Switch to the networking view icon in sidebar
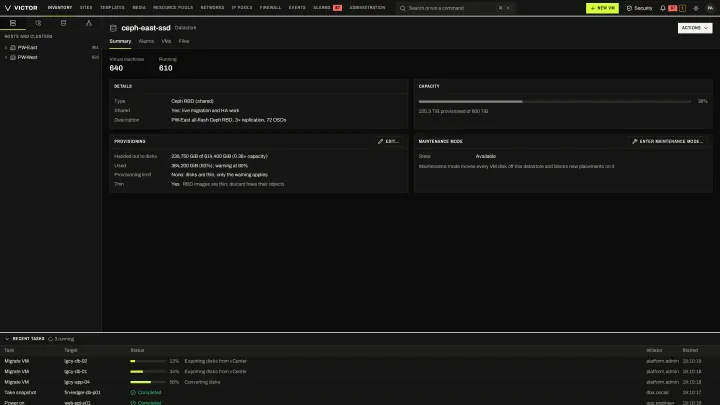The image size is (720, 405). pyautogui.click(x=89, y=23)
